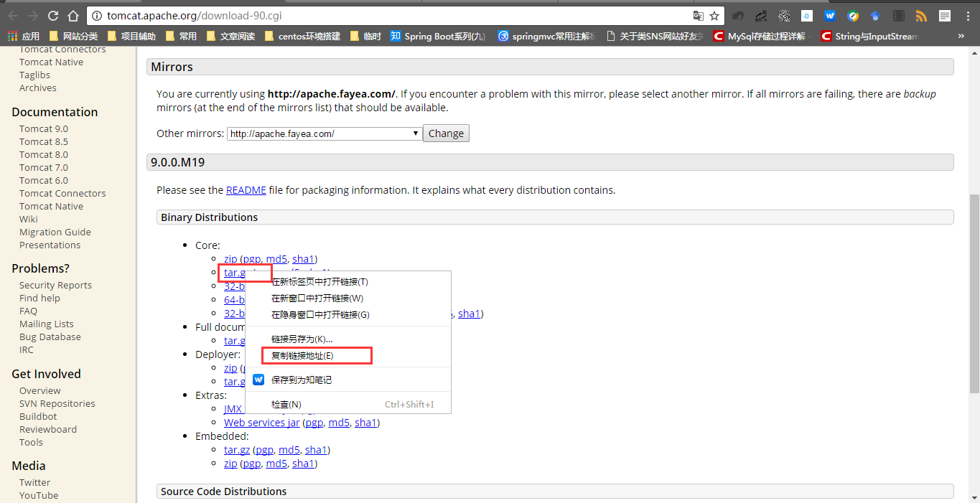Click the browser forward arrow

tap(33, 15)
